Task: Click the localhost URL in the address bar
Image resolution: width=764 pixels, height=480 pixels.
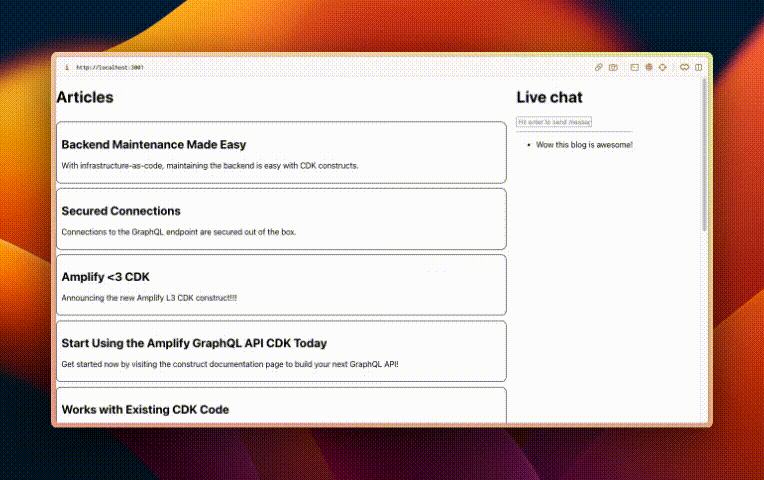Action: pyautogui.click(x=110, y=68)
